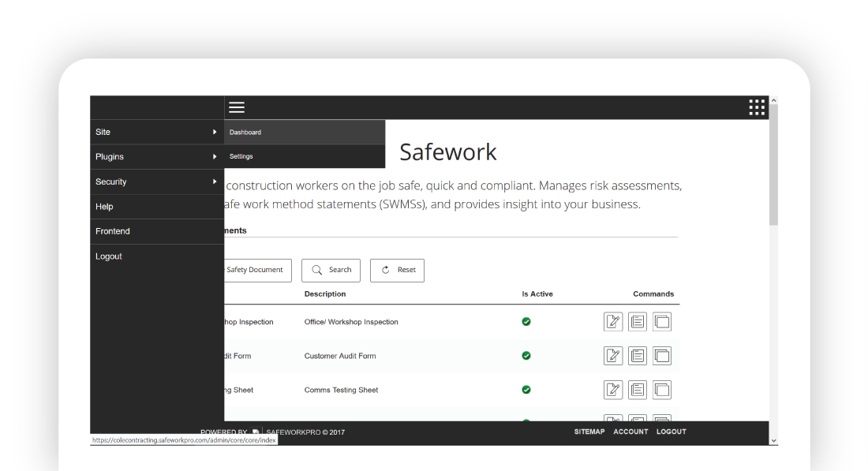Open the hamburger menu at the top
Screen dimensions: 868x471
click(x=236, y=107)
